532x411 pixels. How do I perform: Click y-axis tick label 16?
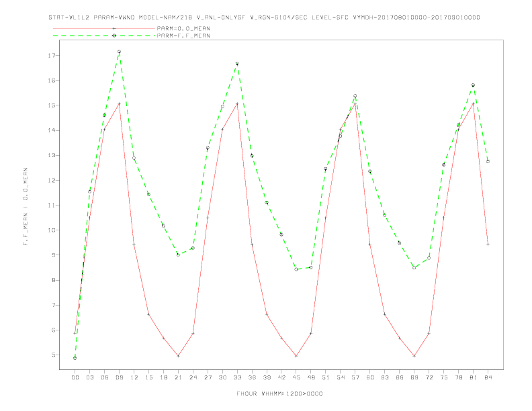pos(52,81)
